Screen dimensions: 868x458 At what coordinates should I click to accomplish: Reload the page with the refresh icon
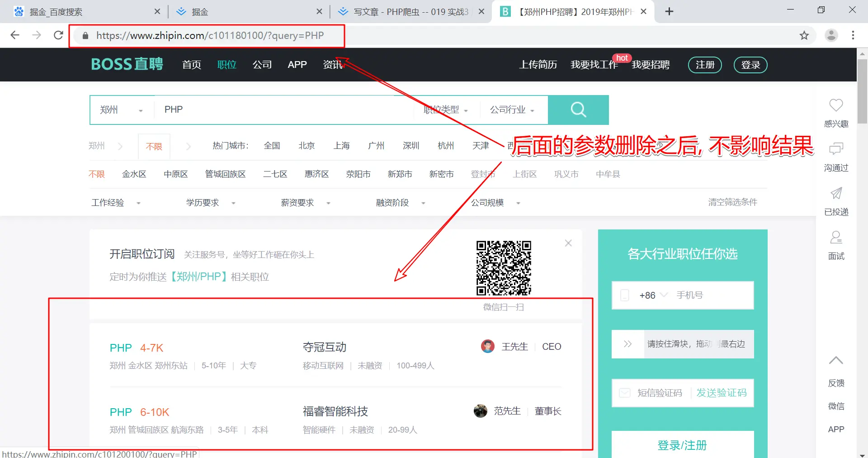pos(58,35)
